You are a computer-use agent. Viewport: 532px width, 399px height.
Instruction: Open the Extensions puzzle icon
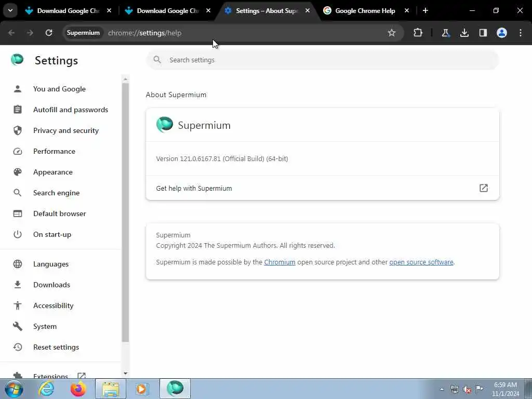(x=418, y=33)
